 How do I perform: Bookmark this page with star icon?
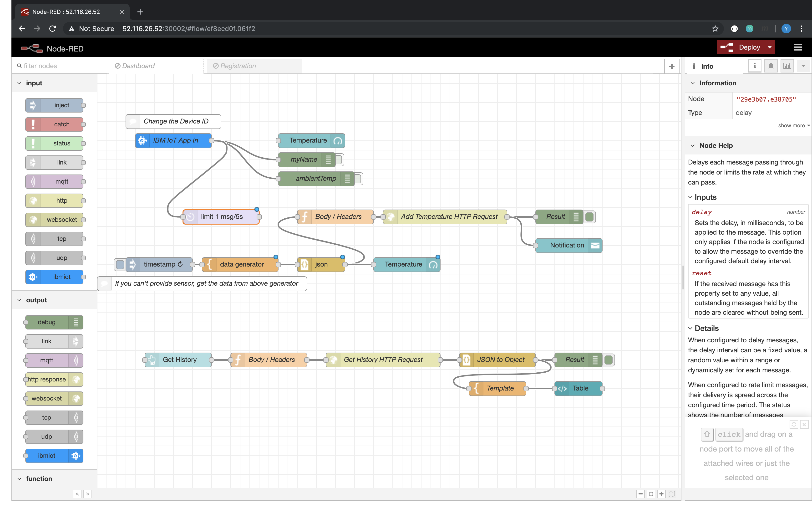pyautogui.click(x=715, y=29)
